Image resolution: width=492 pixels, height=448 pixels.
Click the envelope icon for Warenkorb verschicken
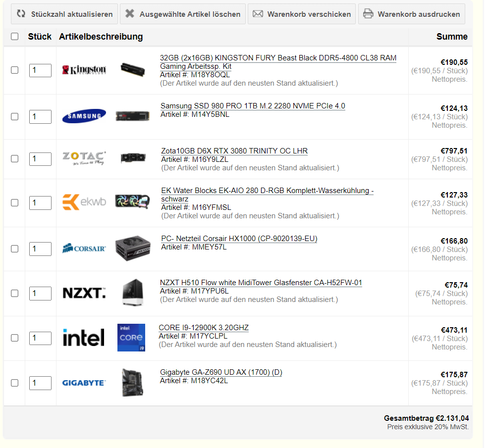pyautogui.click(x=258, y=14)
